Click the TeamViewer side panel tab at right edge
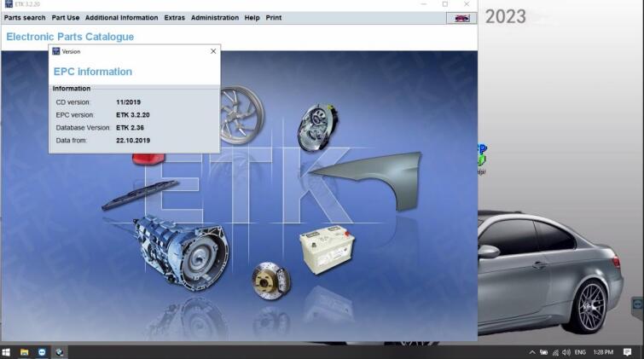644x359 pixels. coord(637,304)
